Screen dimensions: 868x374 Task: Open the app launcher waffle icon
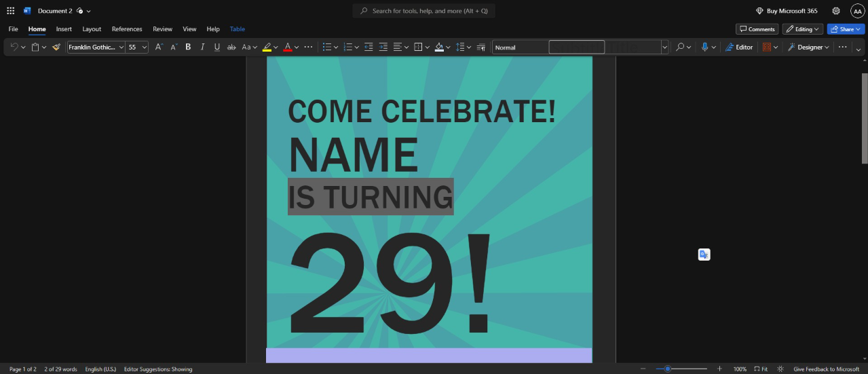10,11
